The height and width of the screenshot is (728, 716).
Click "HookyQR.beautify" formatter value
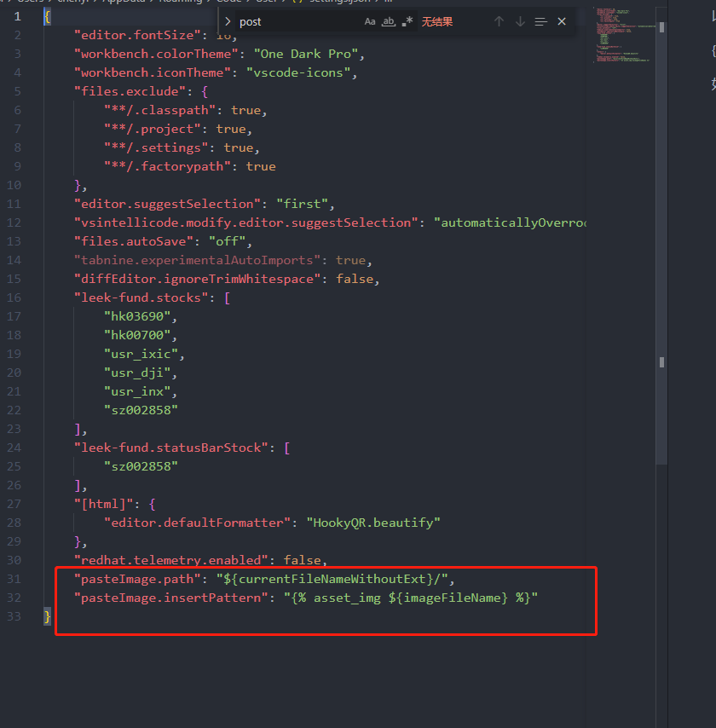pos(375,523)
